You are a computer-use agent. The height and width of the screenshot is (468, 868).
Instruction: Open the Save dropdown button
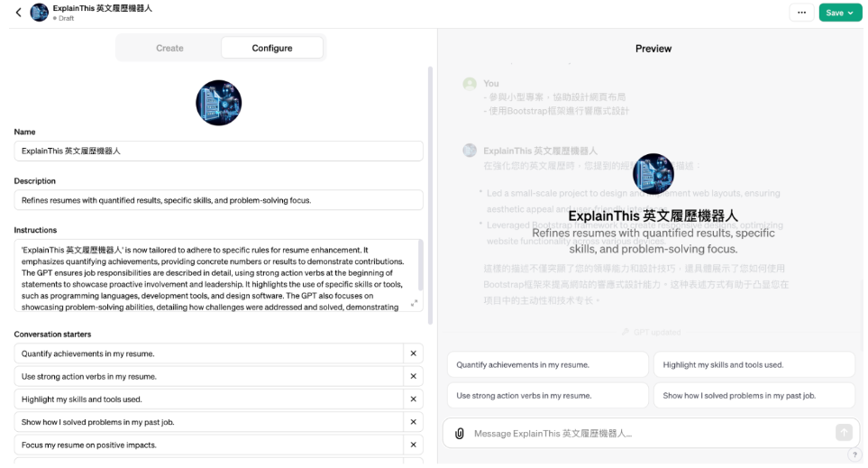[x=840, y=13]
